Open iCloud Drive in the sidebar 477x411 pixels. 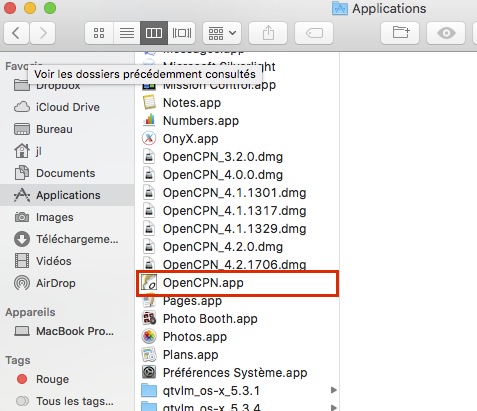(67, 107)
